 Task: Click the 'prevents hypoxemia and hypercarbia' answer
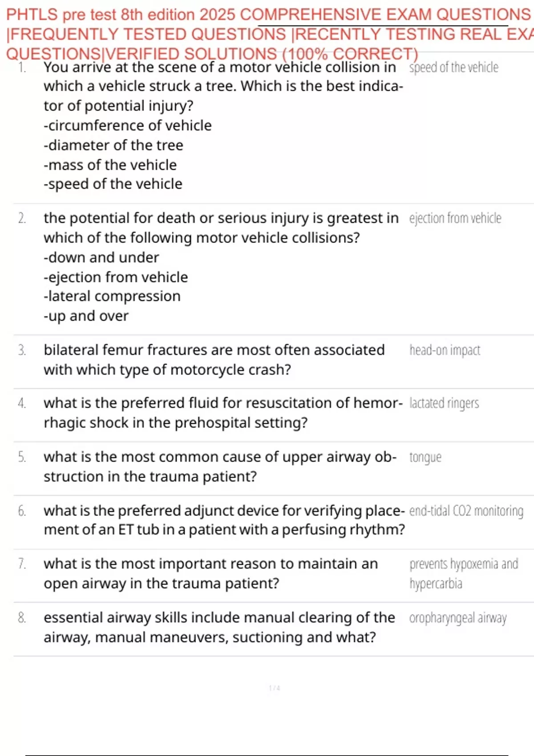tap(463, 574)
